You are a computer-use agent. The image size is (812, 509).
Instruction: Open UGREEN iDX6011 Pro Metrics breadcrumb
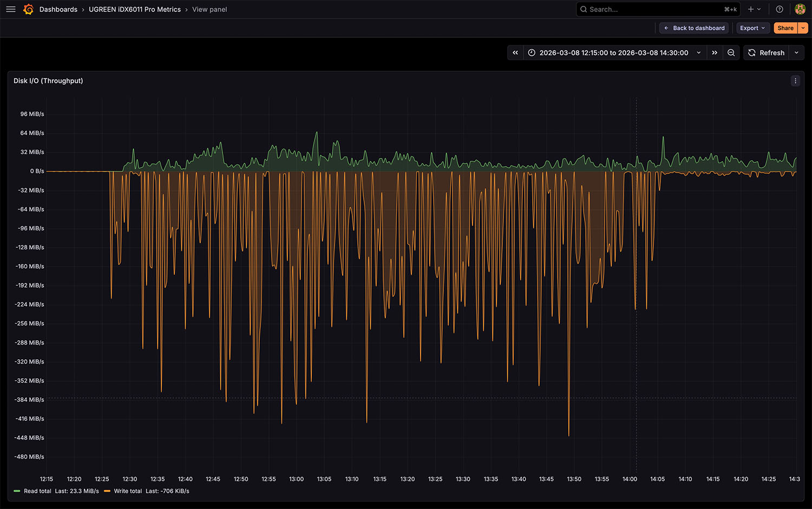[x=135, y=9]
